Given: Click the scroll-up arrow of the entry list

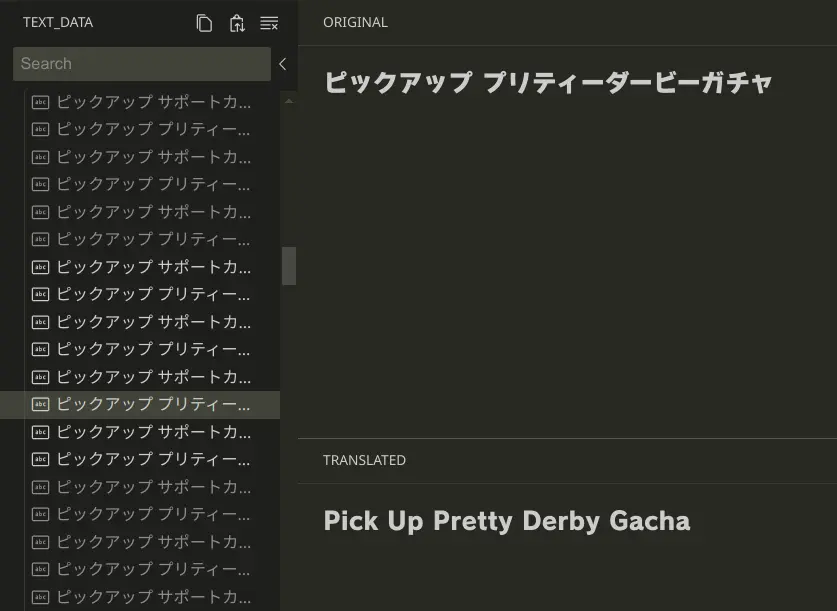Looking at the screenshot, I should pos(289,101).
